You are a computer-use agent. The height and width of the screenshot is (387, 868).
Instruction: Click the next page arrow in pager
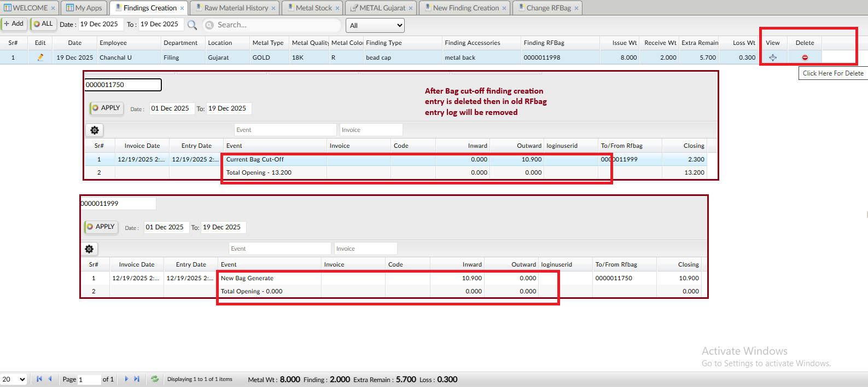coord(126,379)
